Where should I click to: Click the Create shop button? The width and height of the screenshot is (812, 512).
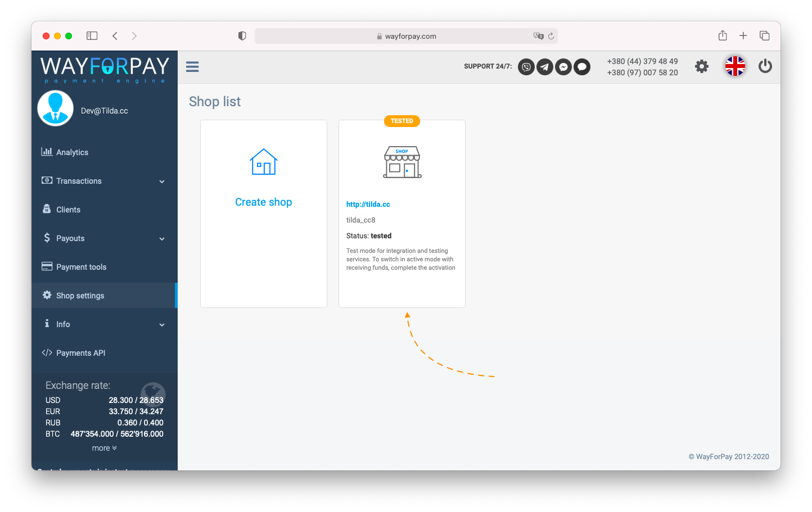tap(263, 202)
